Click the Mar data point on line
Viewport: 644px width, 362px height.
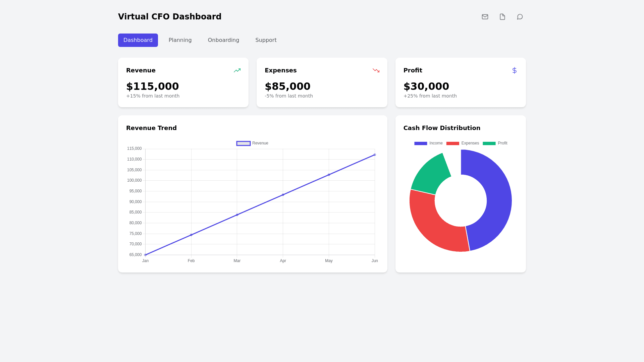237,215
